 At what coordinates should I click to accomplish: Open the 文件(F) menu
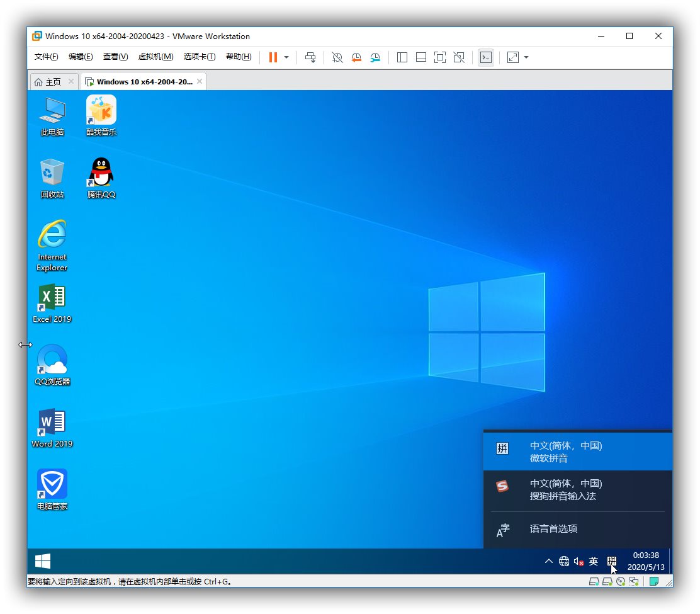pos(47,57)
